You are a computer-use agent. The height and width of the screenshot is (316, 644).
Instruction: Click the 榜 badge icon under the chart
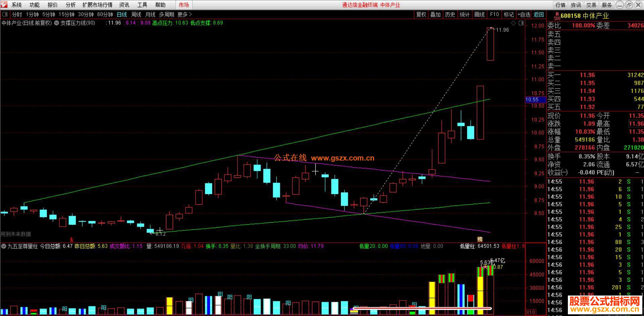pyautogui.click(x=480, y=239)
